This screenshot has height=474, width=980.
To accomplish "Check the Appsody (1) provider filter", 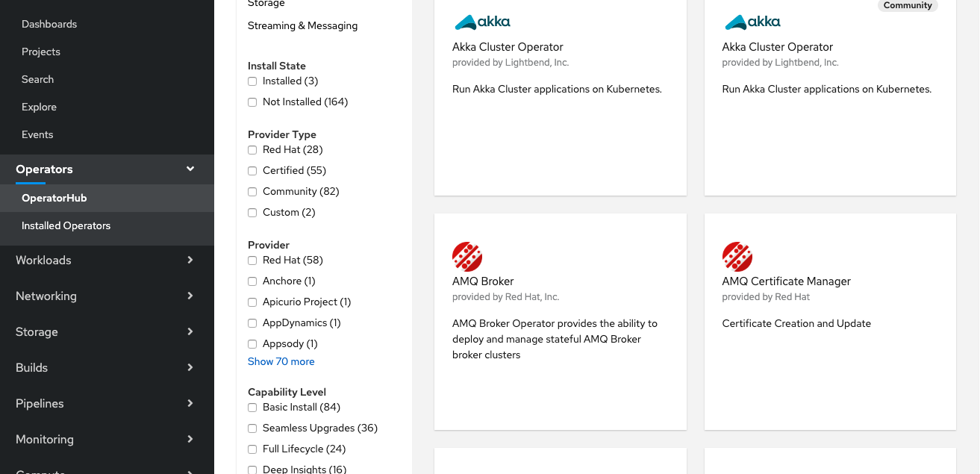I will point(252,344).
